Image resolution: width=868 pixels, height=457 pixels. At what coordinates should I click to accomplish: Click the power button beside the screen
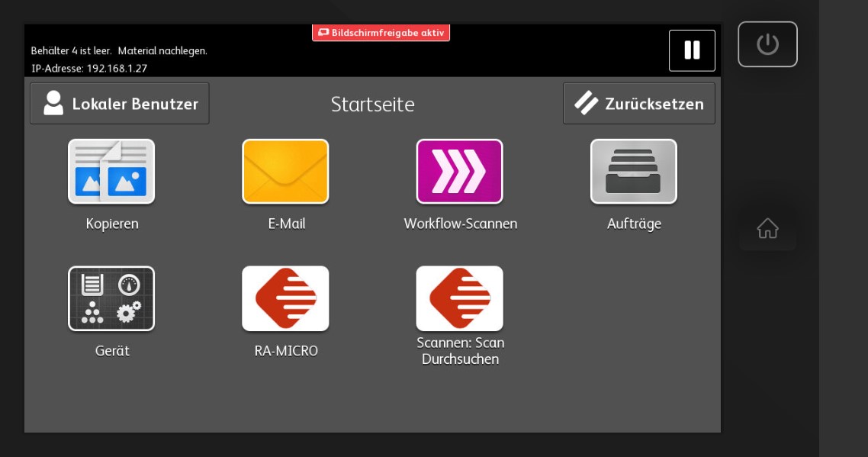point(768,44)
